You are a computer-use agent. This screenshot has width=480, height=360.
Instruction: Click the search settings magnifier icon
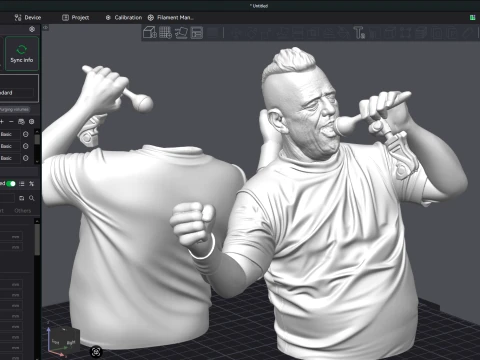point(32,198)
